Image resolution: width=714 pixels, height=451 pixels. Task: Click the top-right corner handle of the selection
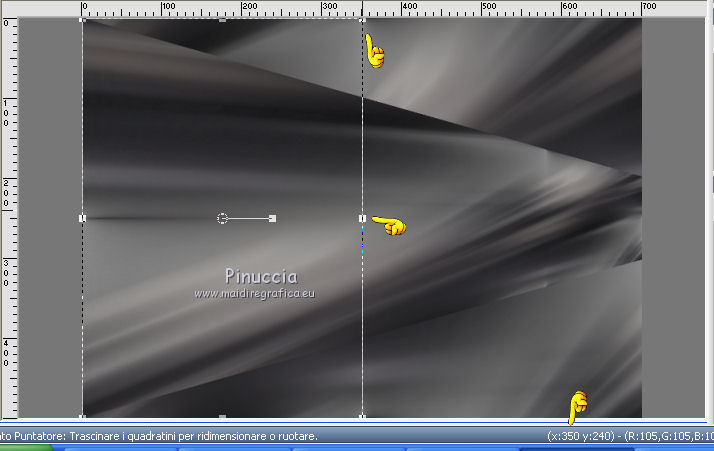pyautogui.click(x=362, y=20)
